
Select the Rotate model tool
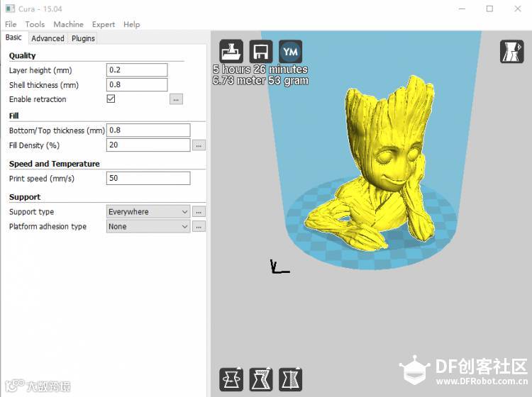point(231,379)
